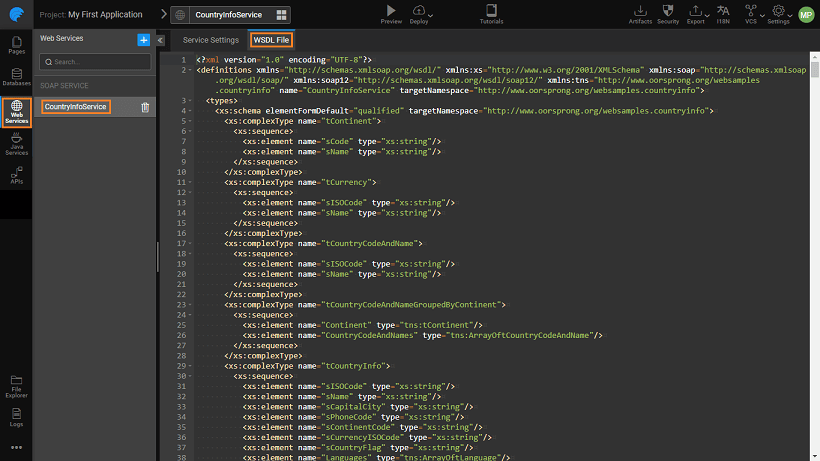Open the APIs section
Image resolution: width=820 pixels, height=461 pixels.
(16, 174)
